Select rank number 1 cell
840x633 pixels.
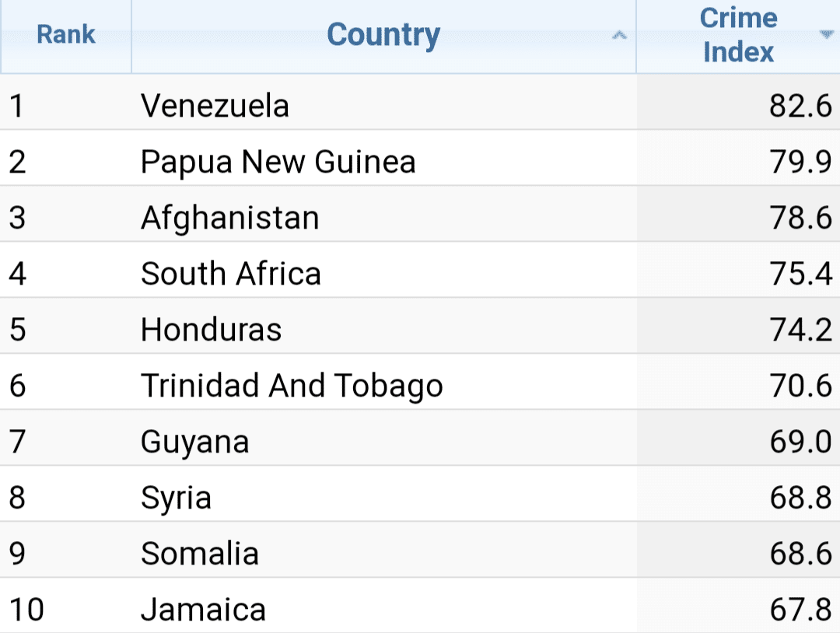[x=17, y=106]
